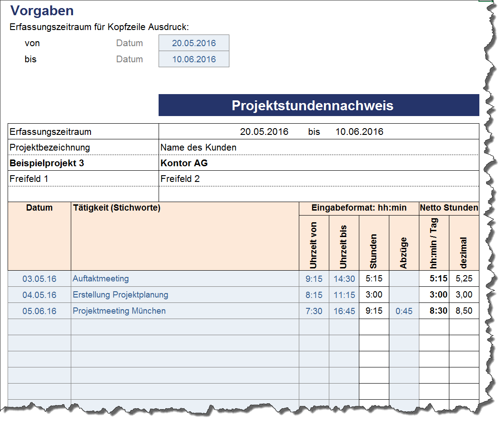Click decimal value 8,50 in Projektmeeting München row

(x=464, y=311)
